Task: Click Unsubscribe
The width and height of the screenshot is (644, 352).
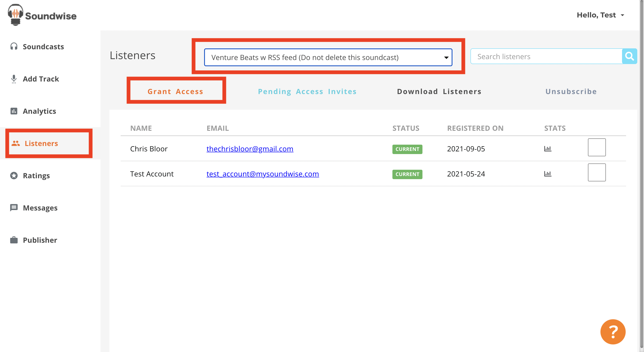Action: [571, 91]
